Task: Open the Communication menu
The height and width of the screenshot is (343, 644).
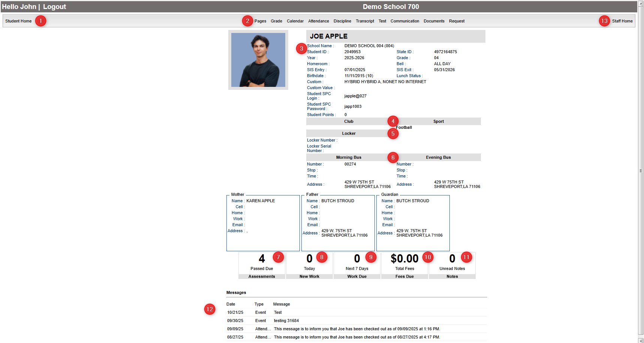Action: [404, 21]
